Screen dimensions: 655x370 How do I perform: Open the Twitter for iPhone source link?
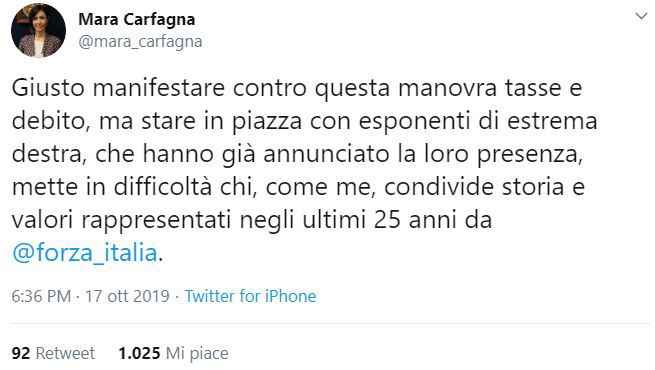point(250,296)
